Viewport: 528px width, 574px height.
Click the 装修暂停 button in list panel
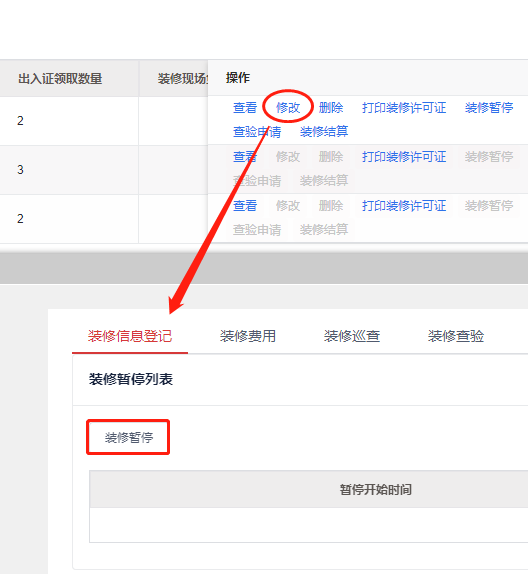click(128, 437)
